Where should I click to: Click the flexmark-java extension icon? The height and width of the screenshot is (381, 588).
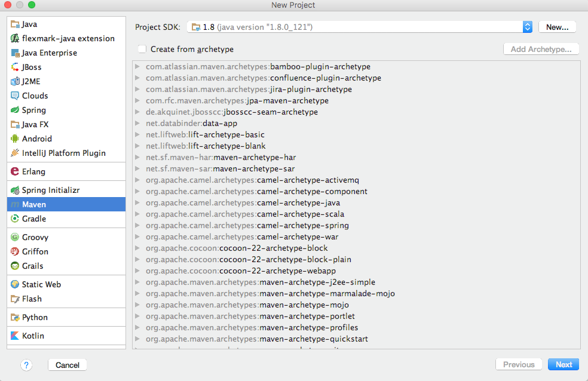[15, 39]
